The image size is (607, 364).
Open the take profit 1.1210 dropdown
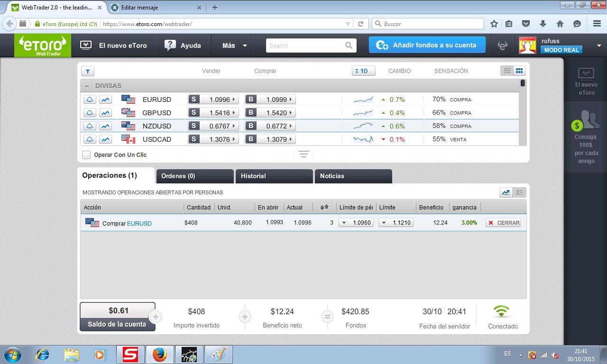(x=396, y=223)
